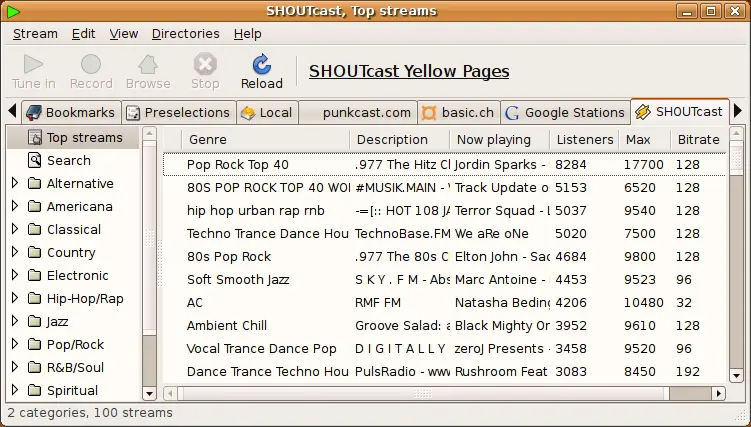Click the Jazz folder icon

coord(34,321)
